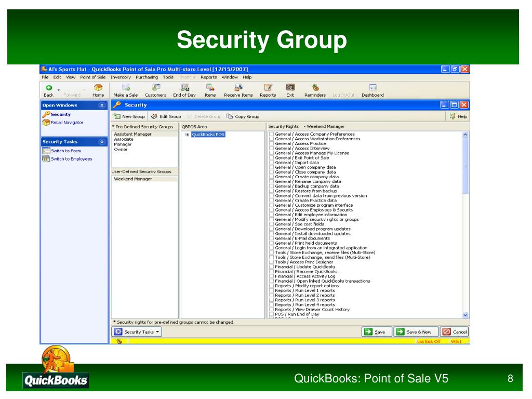The image size is (532, 399).
Task: Go Back using the green arrow icon
Action: (49, 87)
